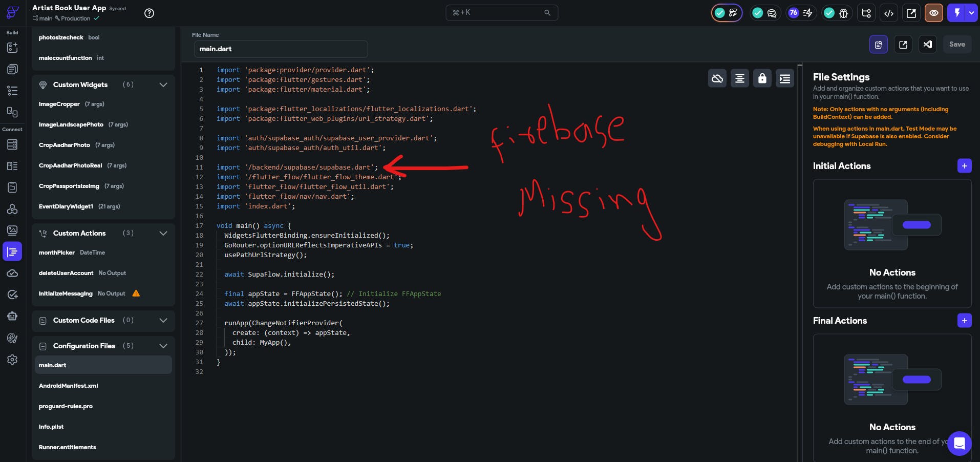Click the Save button
Viewport: 980px width, 462px height.
click(x=956, y=45)
